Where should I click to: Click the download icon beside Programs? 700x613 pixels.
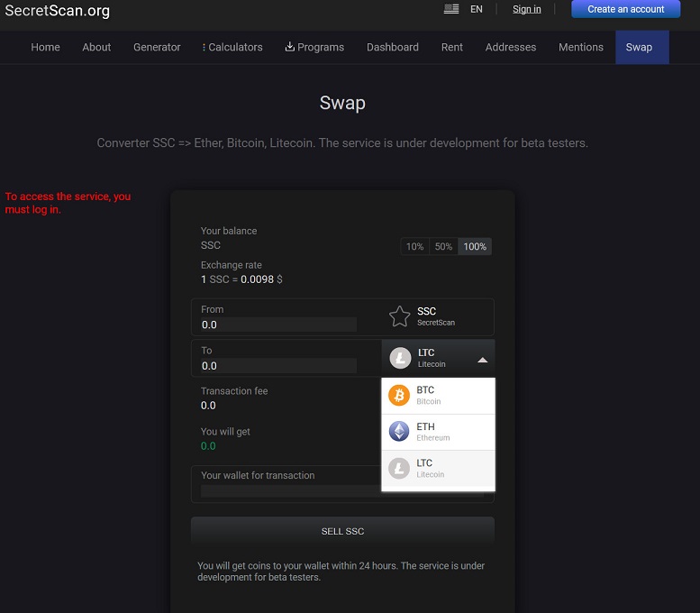click(290, 47)
